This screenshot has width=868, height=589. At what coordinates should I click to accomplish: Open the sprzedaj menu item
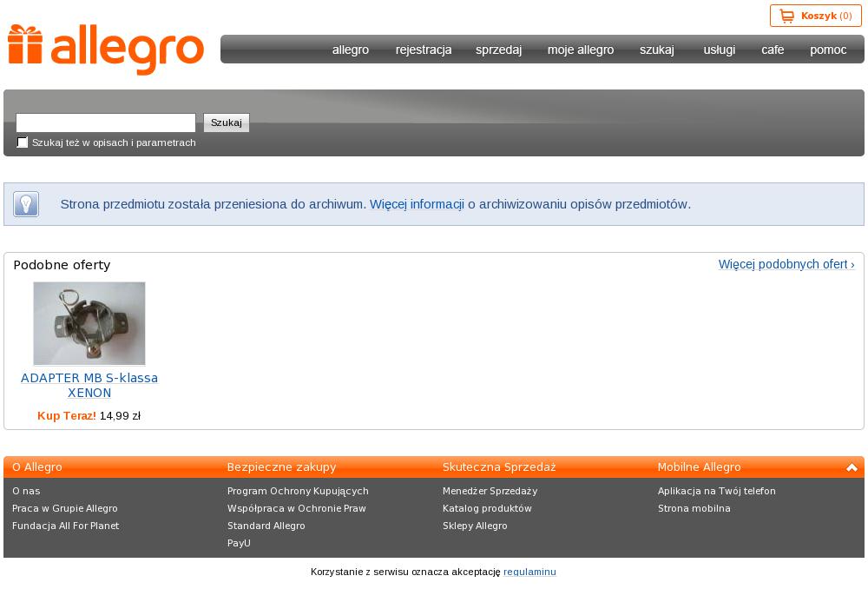click(498, 50)
